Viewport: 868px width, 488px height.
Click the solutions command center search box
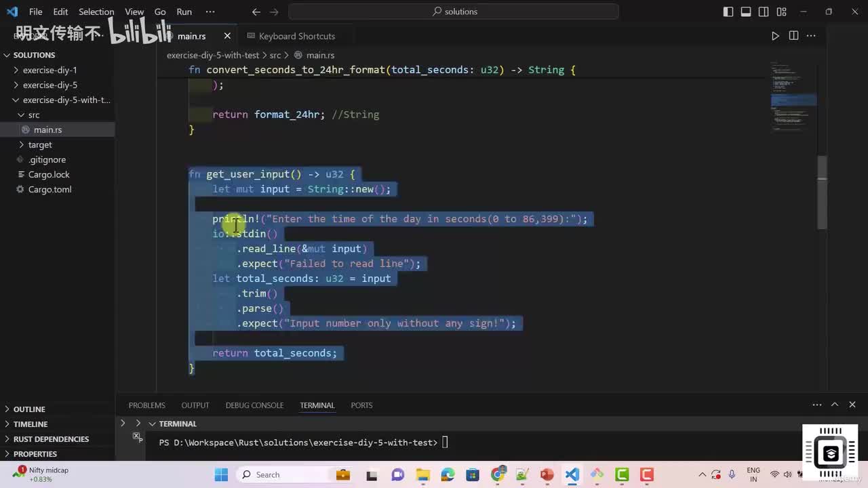tap(454, 12)
